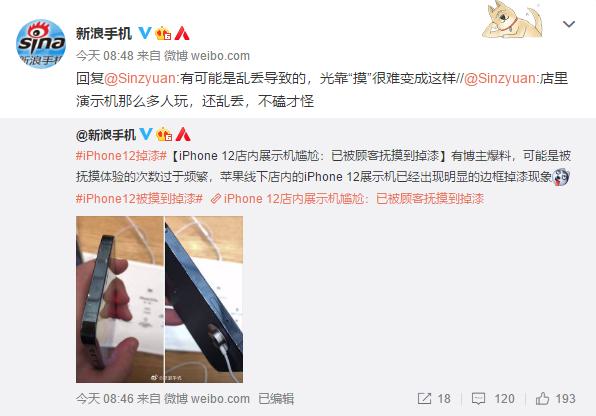Open the Sina avatar profile picture

click(41, 44)
